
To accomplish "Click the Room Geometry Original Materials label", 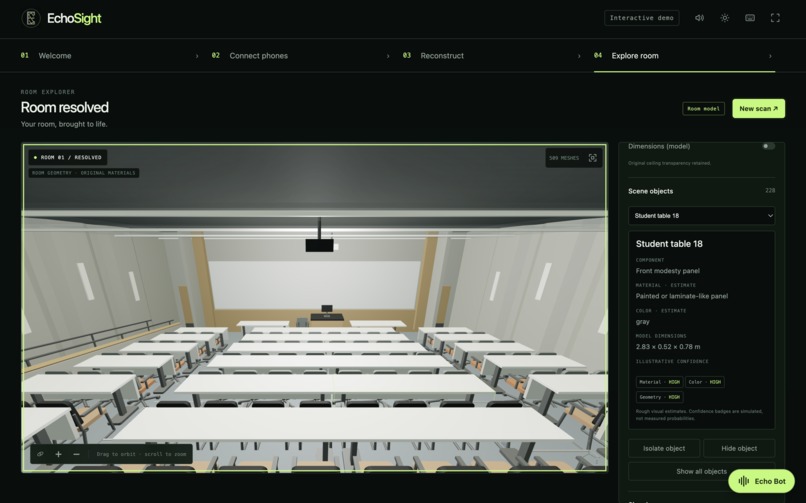I will click(84, 173).
